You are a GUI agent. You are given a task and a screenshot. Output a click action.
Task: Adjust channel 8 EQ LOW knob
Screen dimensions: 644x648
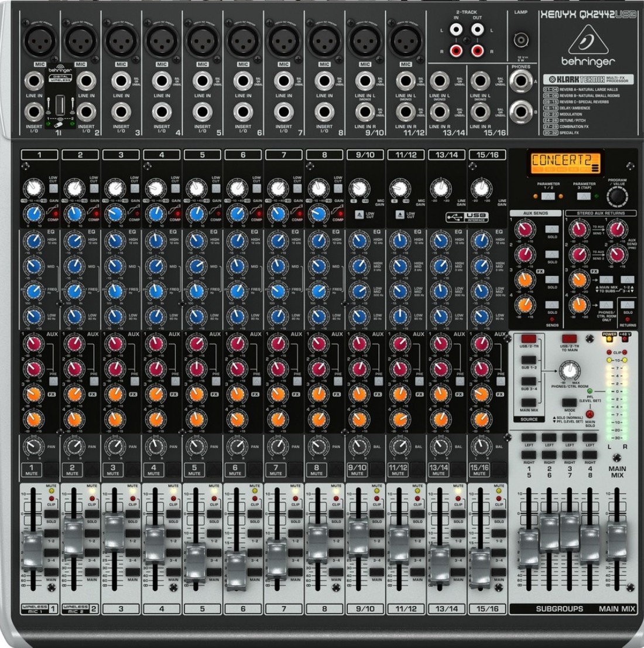[318, 316]
